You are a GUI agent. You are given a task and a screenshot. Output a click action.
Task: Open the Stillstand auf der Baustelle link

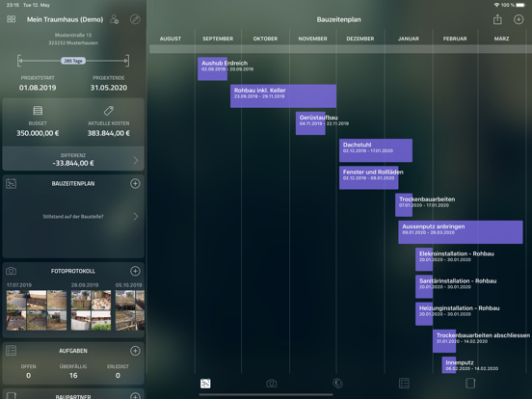click(x=73, y=217)
